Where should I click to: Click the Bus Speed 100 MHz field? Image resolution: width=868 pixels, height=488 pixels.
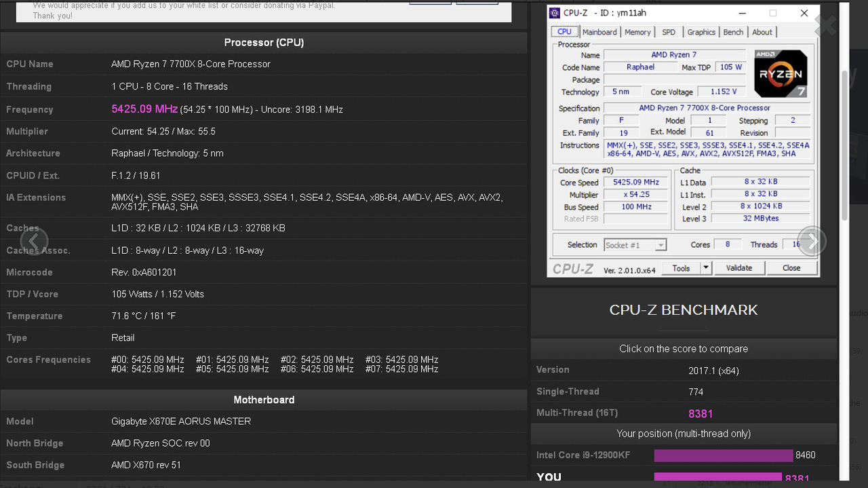click(636, 207)
